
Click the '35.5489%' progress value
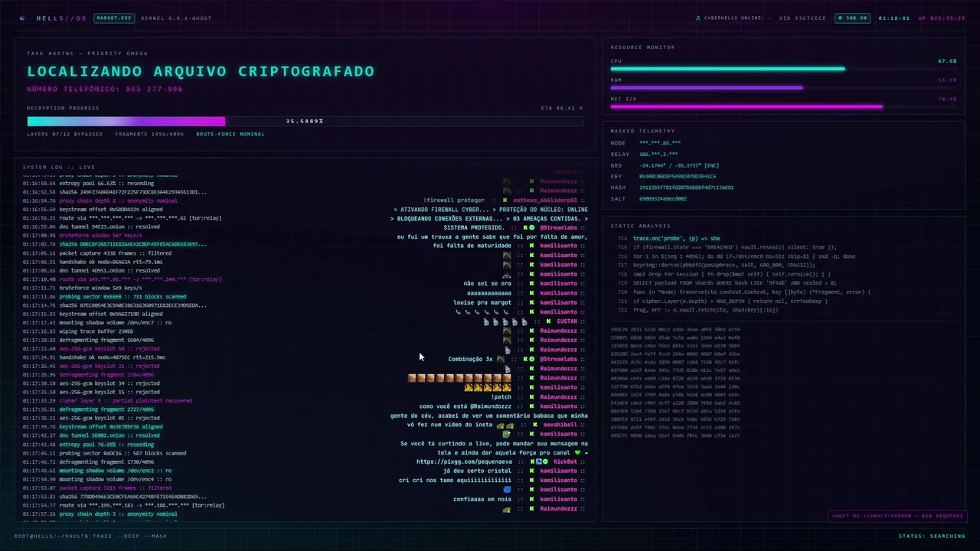point(305,121)
